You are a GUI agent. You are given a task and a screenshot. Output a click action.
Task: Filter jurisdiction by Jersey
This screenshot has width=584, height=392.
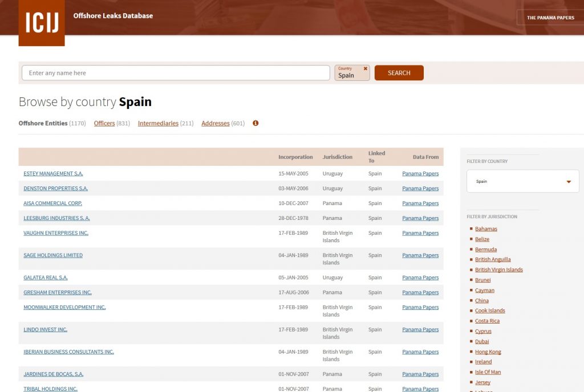pos(482,382)
